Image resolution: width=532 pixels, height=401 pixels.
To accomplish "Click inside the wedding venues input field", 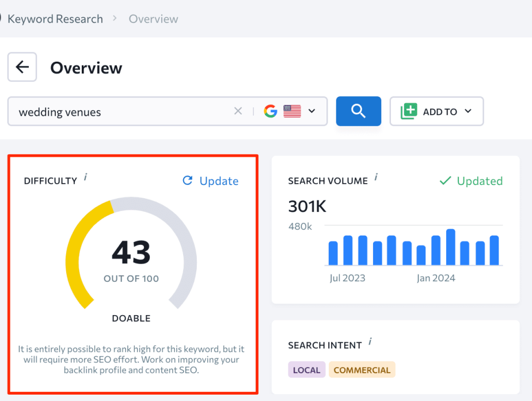I will pyautogui.click(x=115, y=111).
